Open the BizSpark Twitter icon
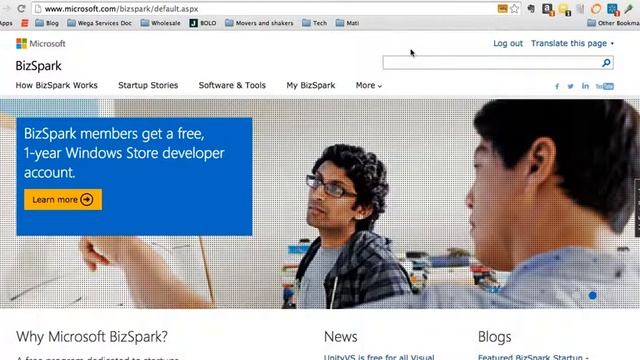Screen dimensions: 640x360 (x=570, y=86)
